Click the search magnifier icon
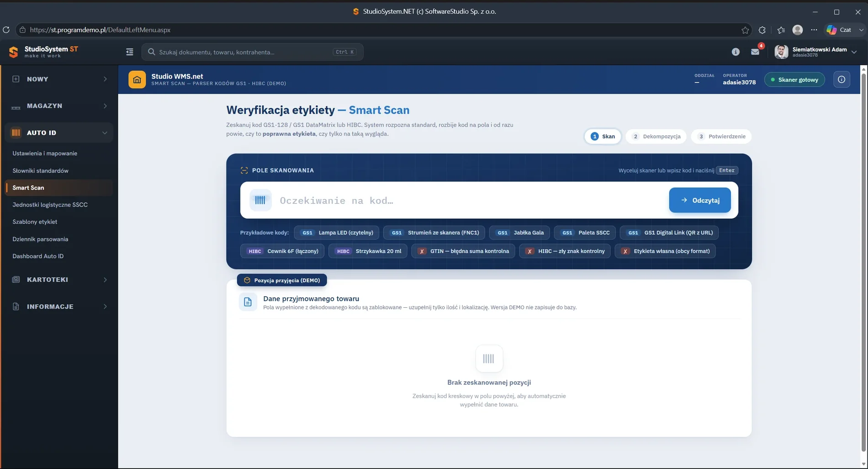The width and height of the screenshot is (868, 469). pos(152,52)
